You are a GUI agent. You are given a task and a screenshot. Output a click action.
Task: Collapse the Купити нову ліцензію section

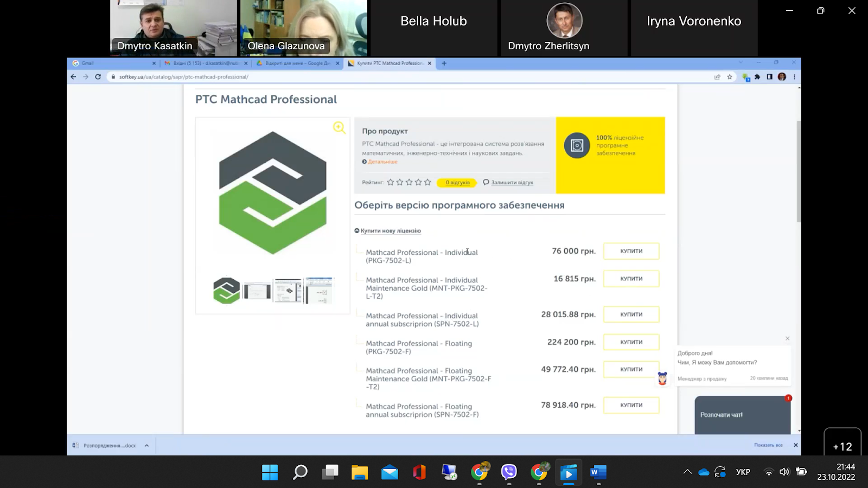387,231
